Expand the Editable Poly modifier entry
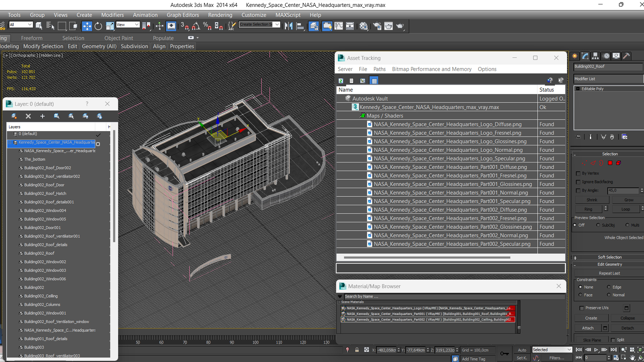 click(x=578, y=89)
